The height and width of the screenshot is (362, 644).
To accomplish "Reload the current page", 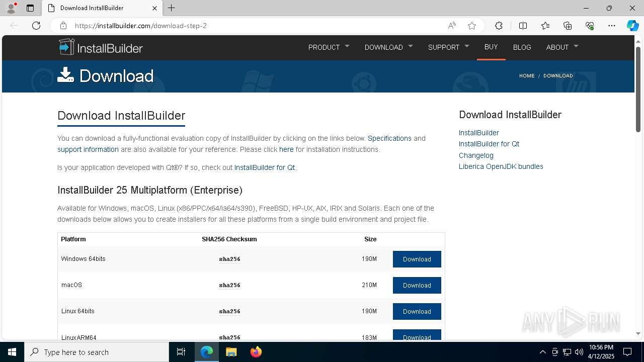I will [36, 26].
